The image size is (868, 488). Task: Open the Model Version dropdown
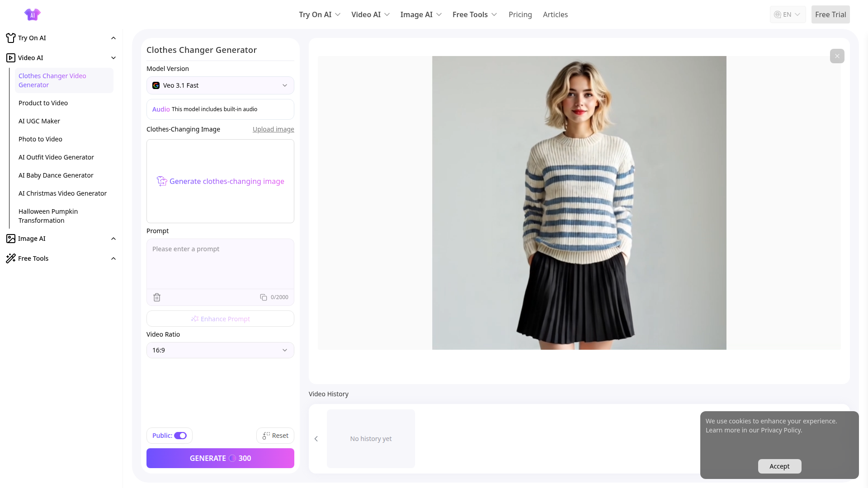[220, 85]
